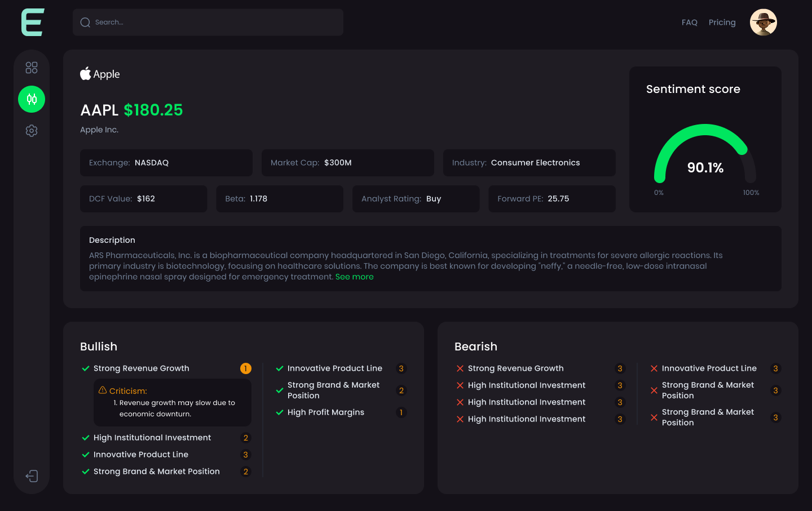This screenshot has width=812, height=511.
Task: Click the E logo in top-left corner
Action: pyautogui.click(x=32, y=23)
